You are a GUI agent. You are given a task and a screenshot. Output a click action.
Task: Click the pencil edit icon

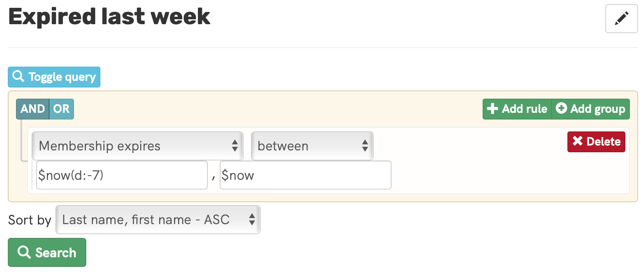pos(621,19)
